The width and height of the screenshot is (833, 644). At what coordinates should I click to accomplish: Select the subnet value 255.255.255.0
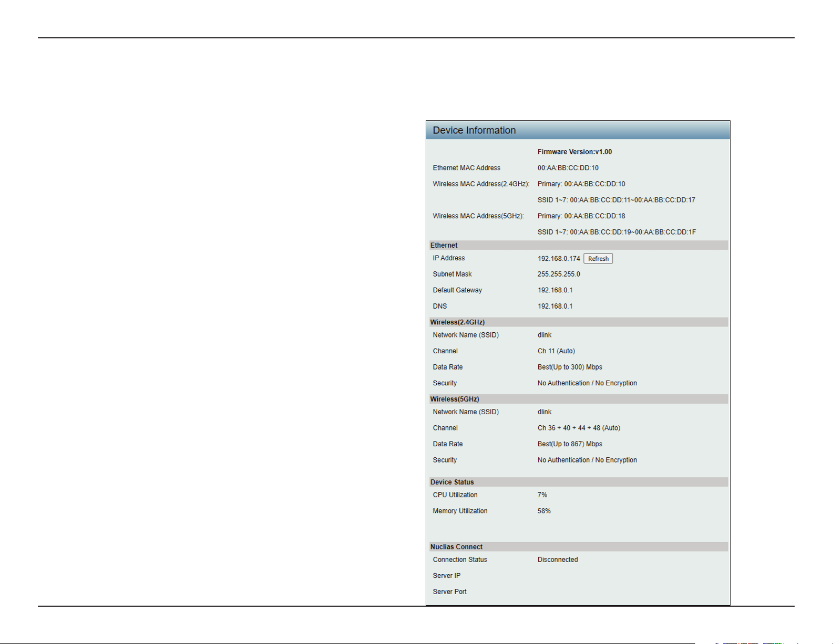(x=559, y=274)
